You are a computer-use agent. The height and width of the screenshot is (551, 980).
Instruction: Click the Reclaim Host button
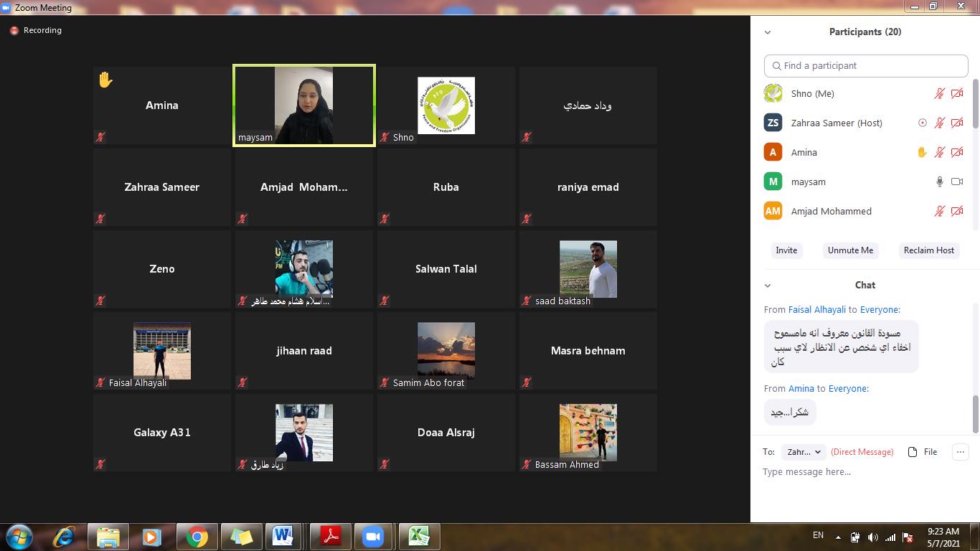(928, 250)
